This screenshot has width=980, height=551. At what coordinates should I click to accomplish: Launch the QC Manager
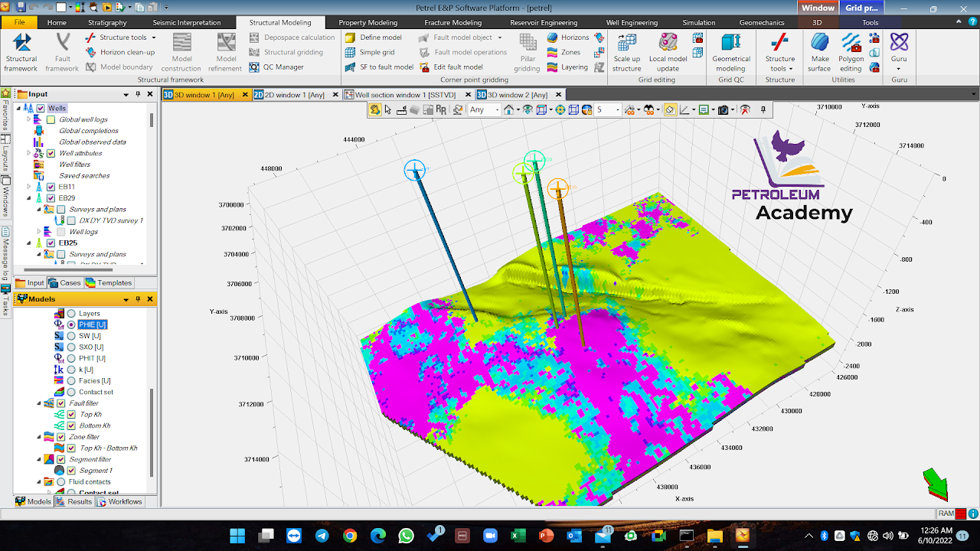tap(276, 67)
